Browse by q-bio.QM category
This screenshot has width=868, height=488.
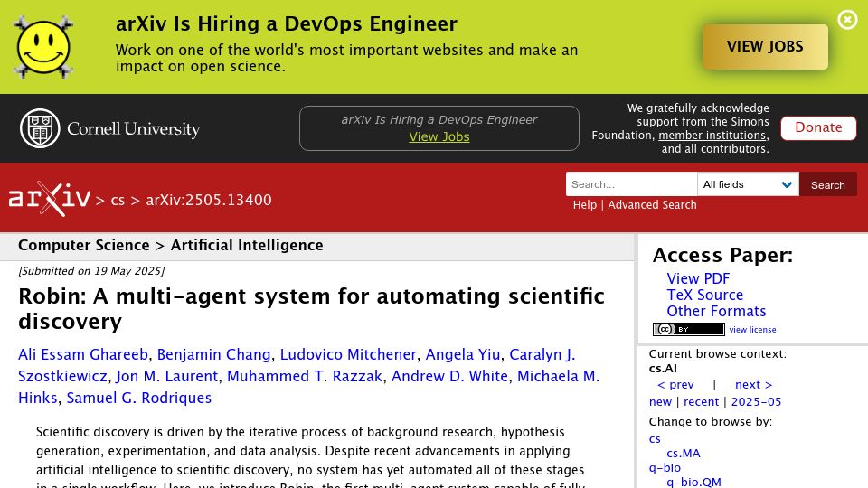693,482
